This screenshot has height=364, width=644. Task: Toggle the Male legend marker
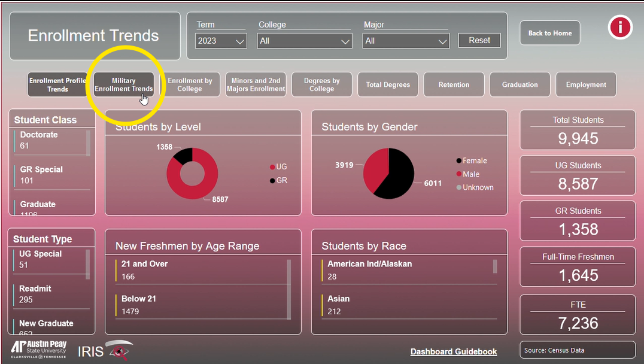click(459, 174)
